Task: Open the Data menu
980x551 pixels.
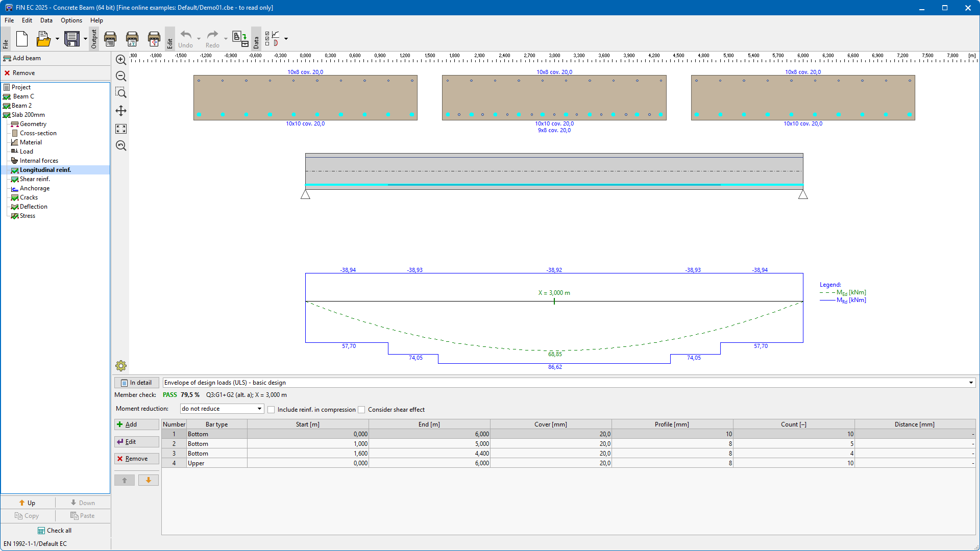Action: (46, 20)
